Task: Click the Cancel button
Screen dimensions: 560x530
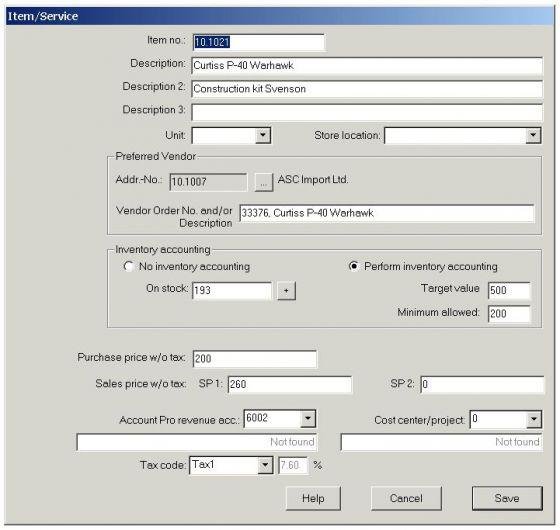Action: (x=406, y=498)
